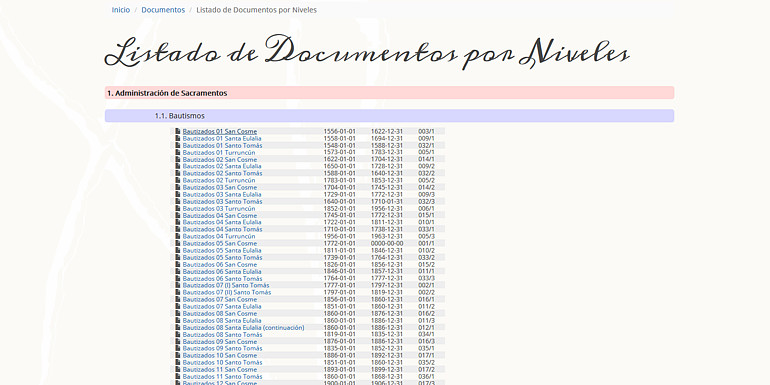Image resolution: width=770 pixels, height=385 pixels.
Task: Click the document icon beside Bautizados 03 Santa Eulalia
Action: tap(178, 194)
